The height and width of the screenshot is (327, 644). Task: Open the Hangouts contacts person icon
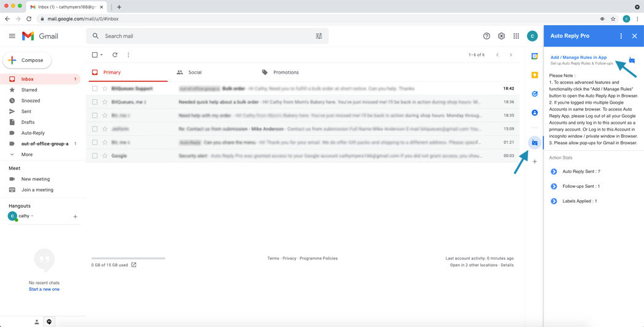click(x=37, y=322)
